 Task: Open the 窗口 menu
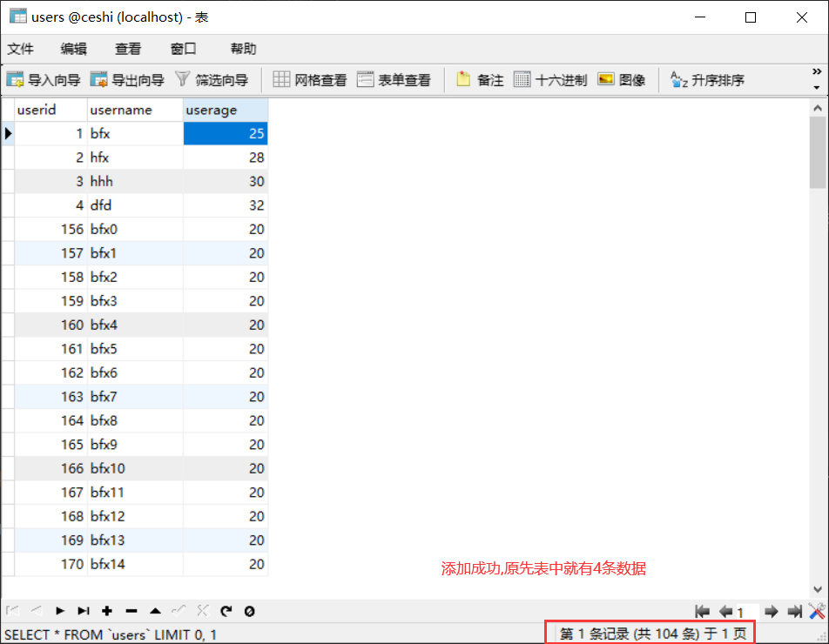(184, 49)
